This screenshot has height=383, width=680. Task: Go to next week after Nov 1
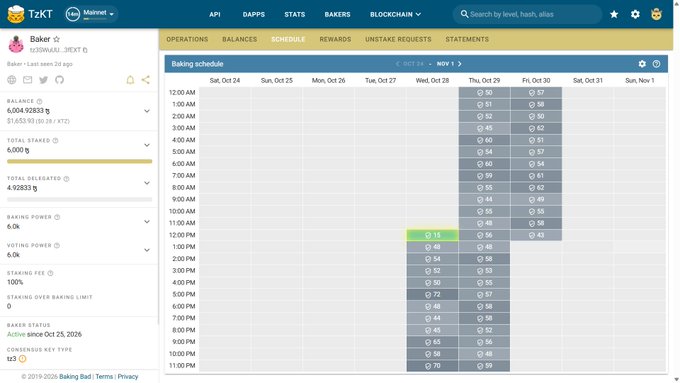[460, 64]
